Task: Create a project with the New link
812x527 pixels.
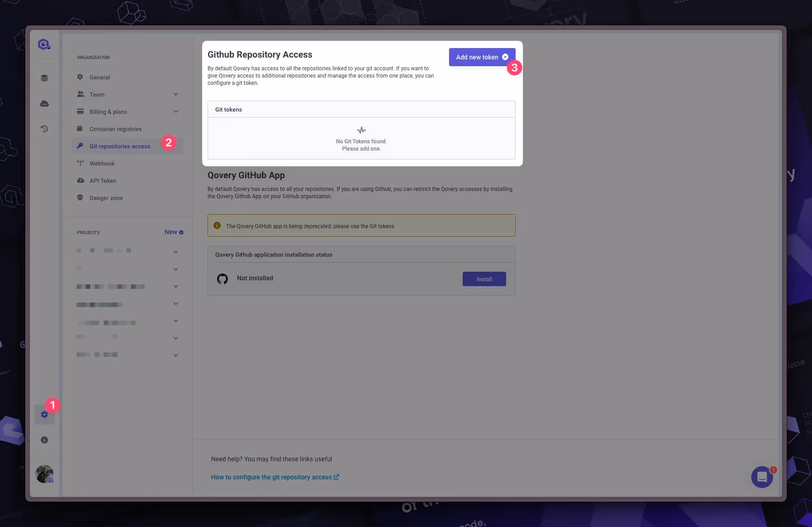Action: point(174,232)
